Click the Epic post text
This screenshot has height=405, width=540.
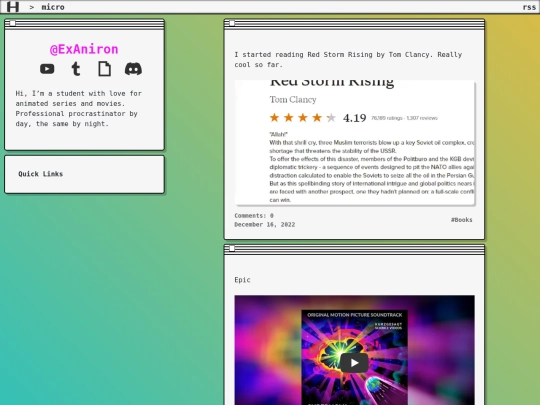pyautogui.click(x=242, y=280)
